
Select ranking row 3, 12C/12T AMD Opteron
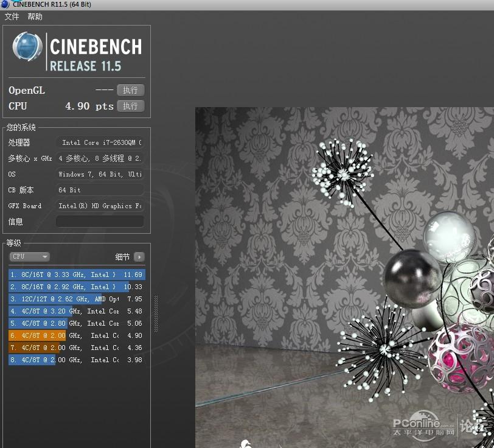77,299
